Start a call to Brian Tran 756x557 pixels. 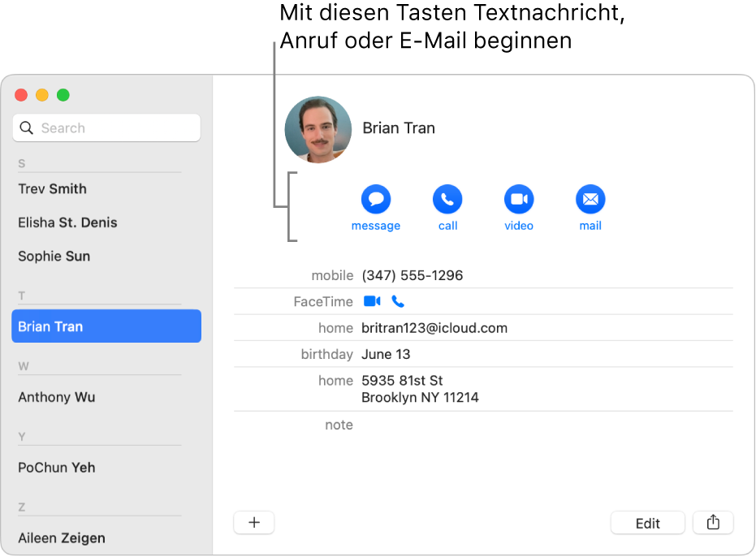447,199
